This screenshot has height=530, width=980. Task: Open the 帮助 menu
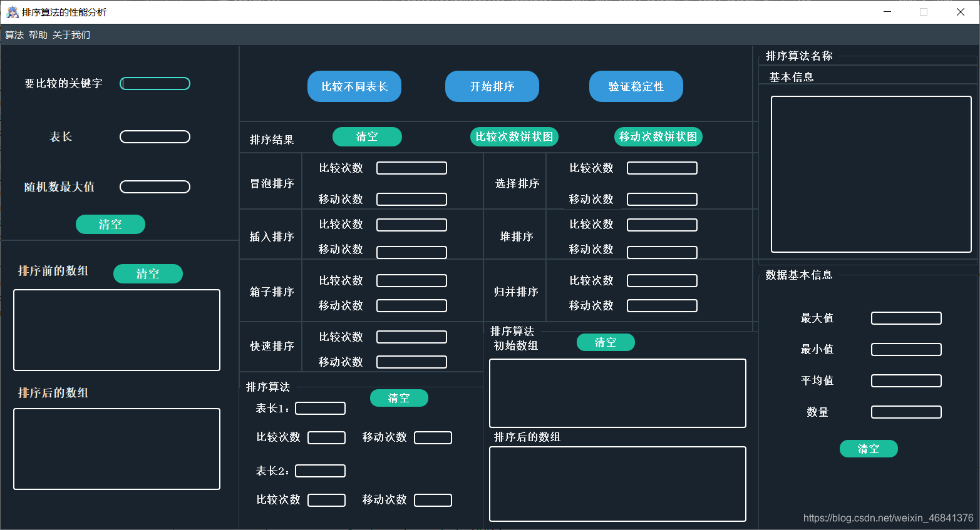click(38, 35)
